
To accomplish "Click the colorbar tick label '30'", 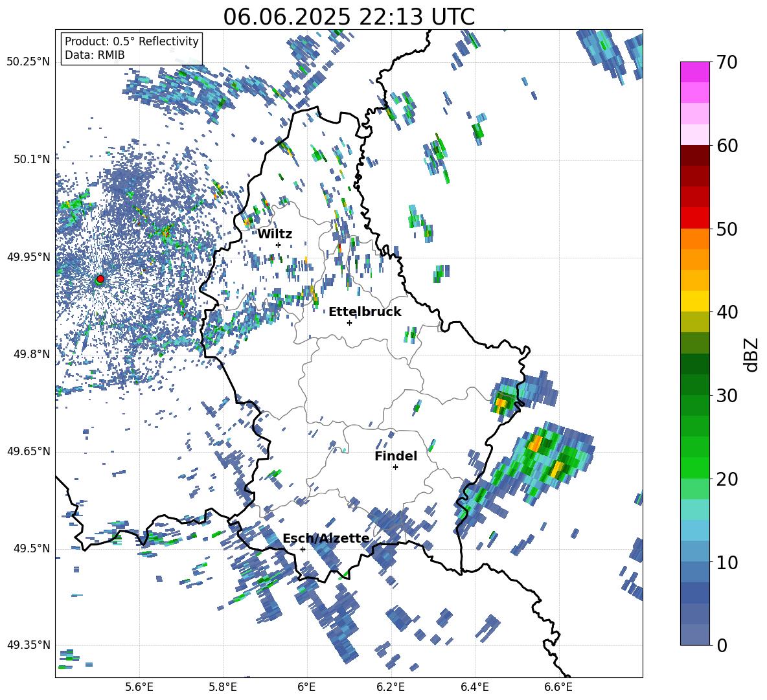I will pos(727,396).
